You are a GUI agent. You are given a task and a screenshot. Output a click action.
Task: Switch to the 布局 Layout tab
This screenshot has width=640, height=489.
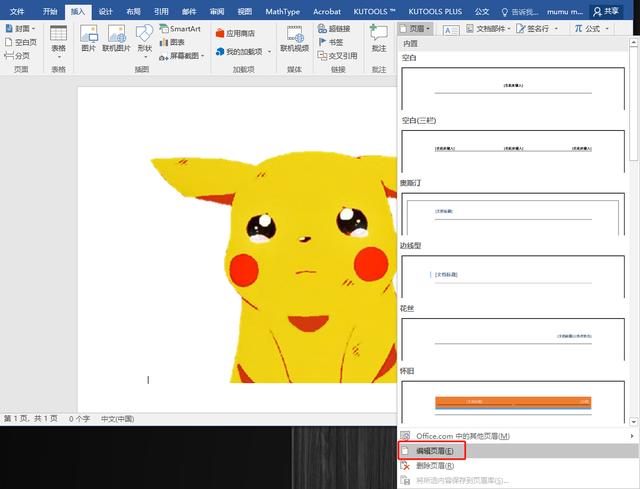(133, 11)
